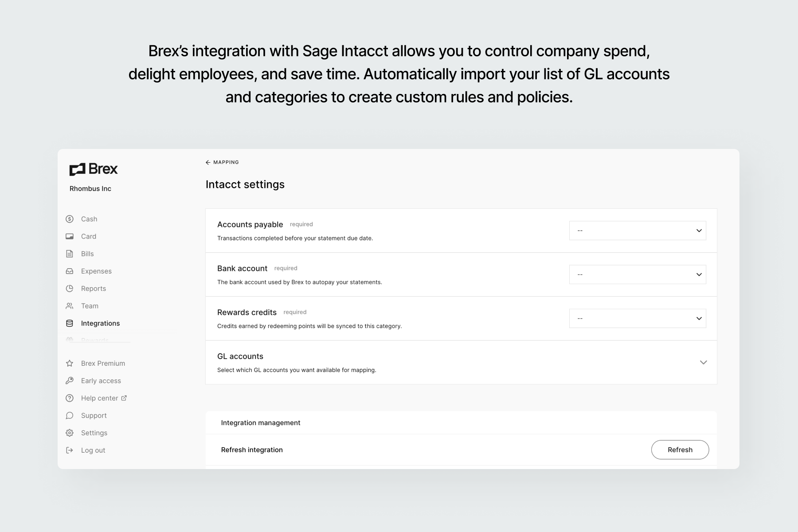
Task: Click the Expenses inbox icon
Action: [x=70, y=271]
